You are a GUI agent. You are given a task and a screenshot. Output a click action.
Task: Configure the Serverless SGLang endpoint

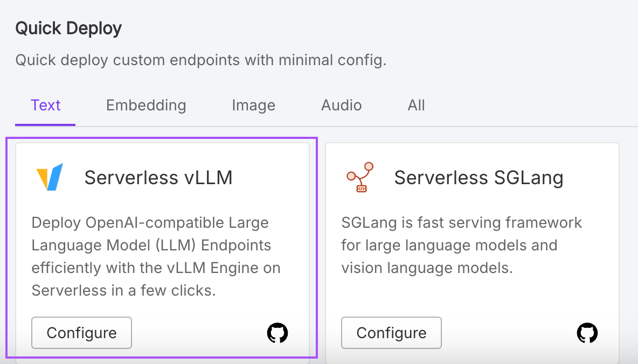pyautogui.click(x=391, y=333)
